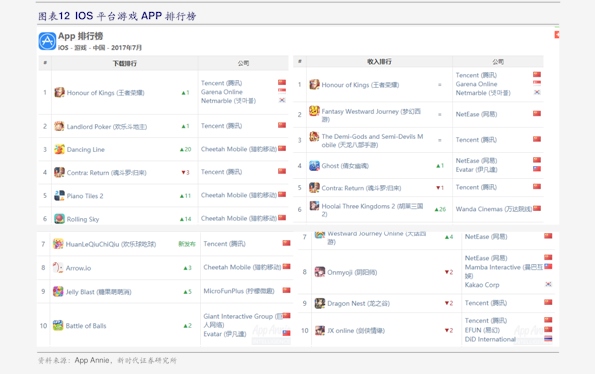The height and width of the screenshot is (374, 595).
Task: Open the Piano Tiles 2 game link
Action: tap(85, 196)
